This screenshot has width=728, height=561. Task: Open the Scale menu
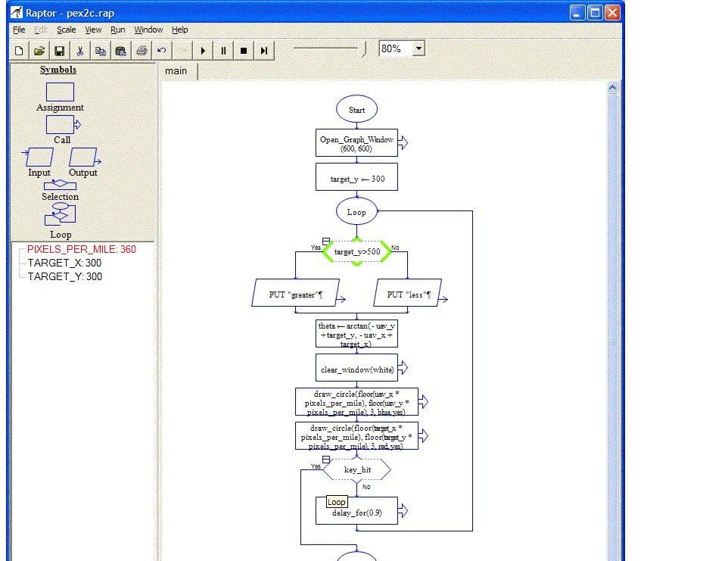67,30
